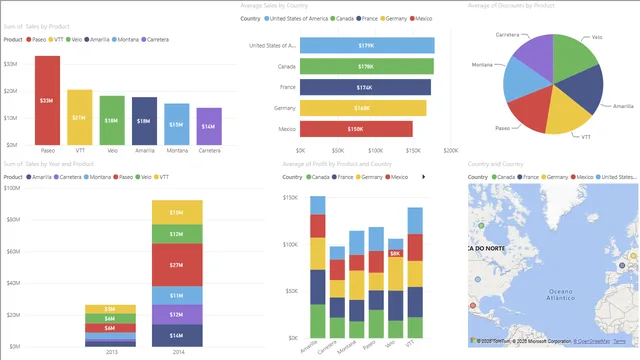Image resolution: width=640 pixels, height=360 pixels.
Task: Click the red Paseo $33M bar
Action: [x=47, y=100]
